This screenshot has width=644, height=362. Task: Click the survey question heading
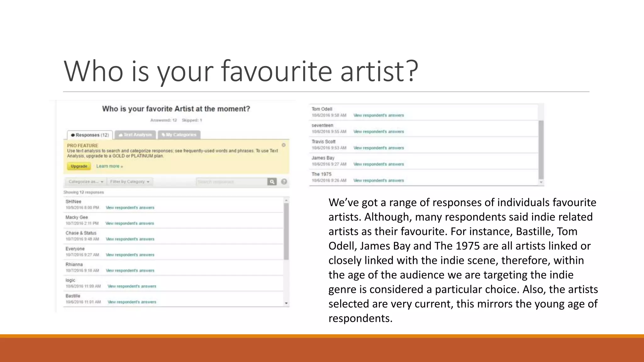176,109
